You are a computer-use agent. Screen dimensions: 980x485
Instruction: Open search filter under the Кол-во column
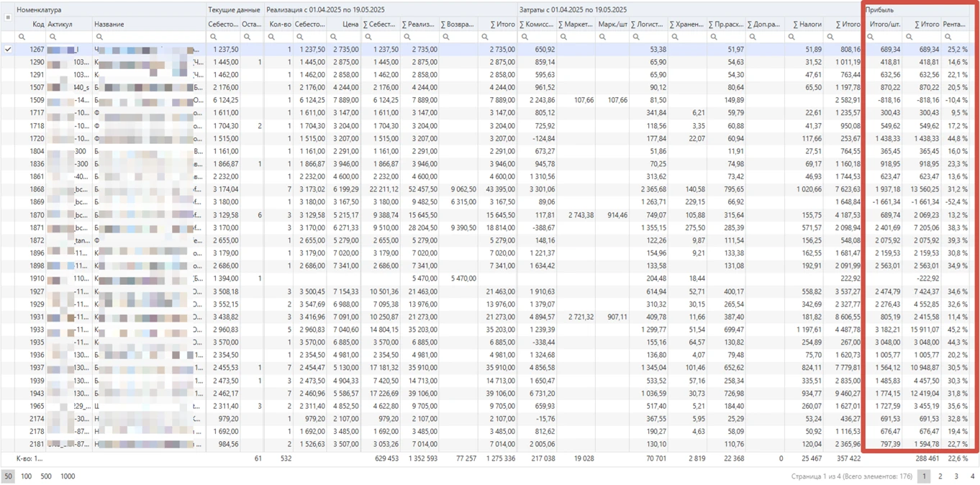pyautogui.click(x=272, y=35)
